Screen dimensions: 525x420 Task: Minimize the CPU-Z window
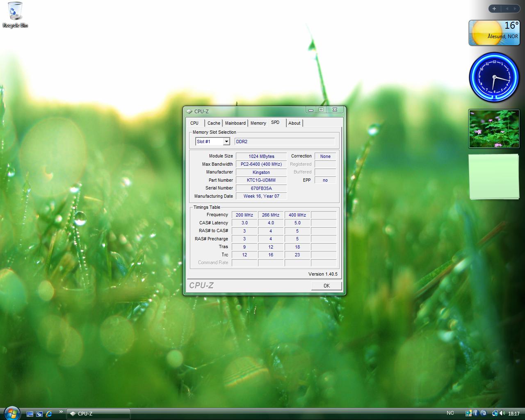(x=310, y=110)
